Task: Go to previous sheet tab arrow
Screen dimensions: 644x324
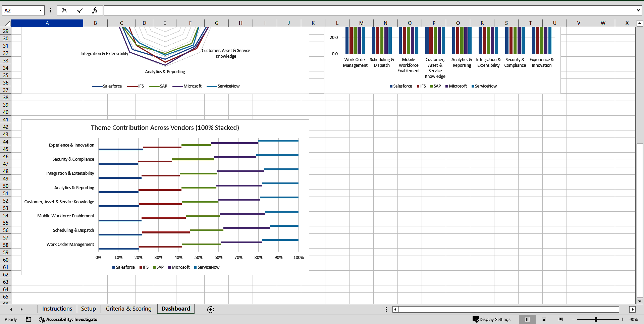Action: 11,309
